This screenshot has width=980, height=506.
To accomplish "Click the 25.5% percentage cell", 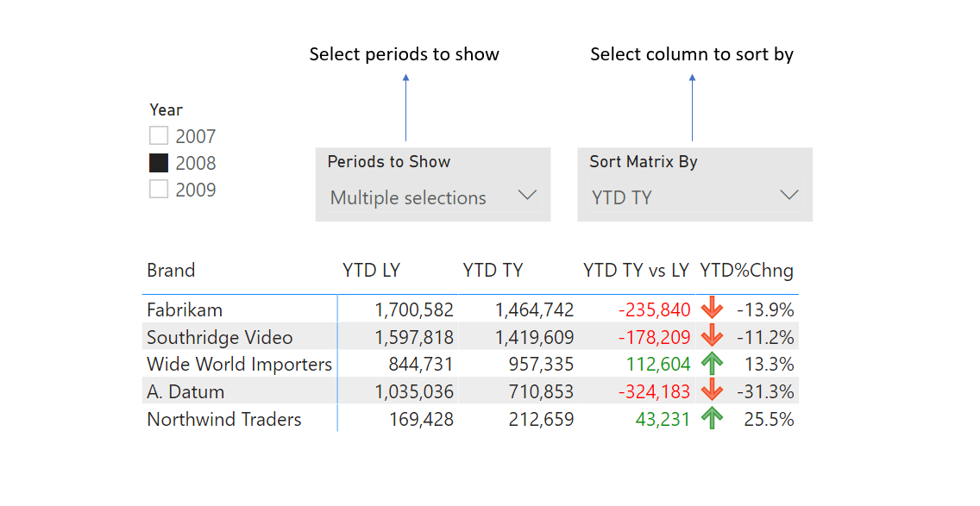I will pyautogui.click(x=770, y=419).
